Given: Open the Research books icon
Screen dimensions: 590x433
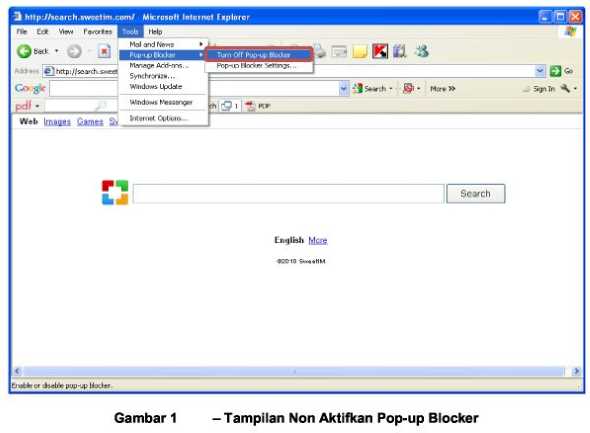Looking at the screenshot, I should [400, 51].
